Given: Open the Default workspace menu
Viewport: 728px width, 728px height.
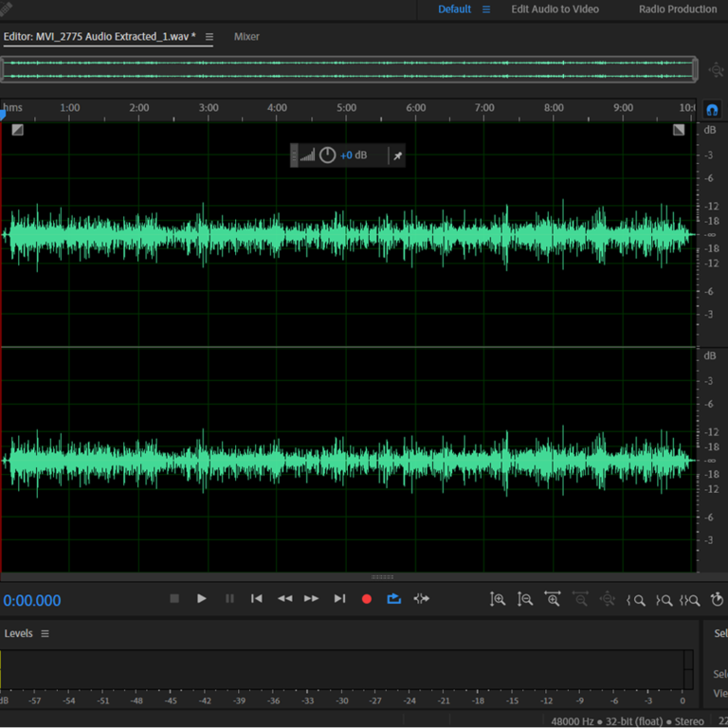Looking at the screenshot, I should 486,9.
